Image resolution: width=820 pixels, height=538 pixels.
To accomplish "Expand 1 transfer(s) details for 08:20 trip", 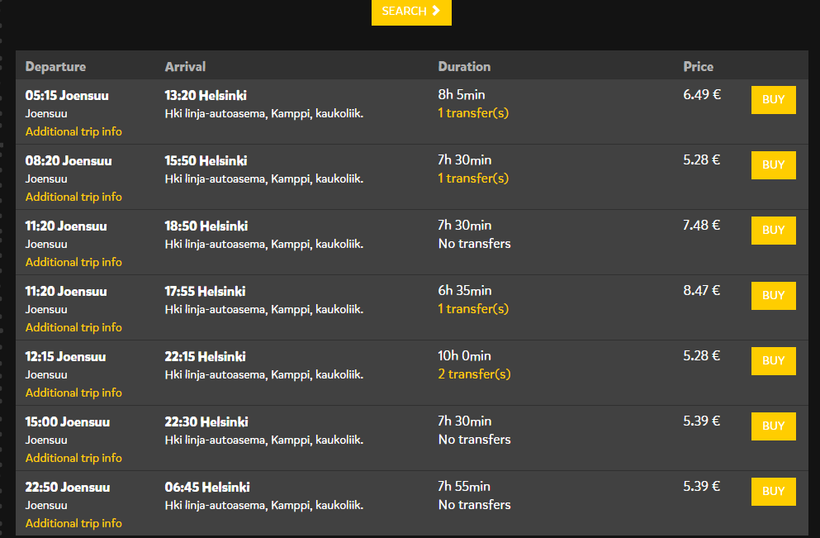I will 473,178.
